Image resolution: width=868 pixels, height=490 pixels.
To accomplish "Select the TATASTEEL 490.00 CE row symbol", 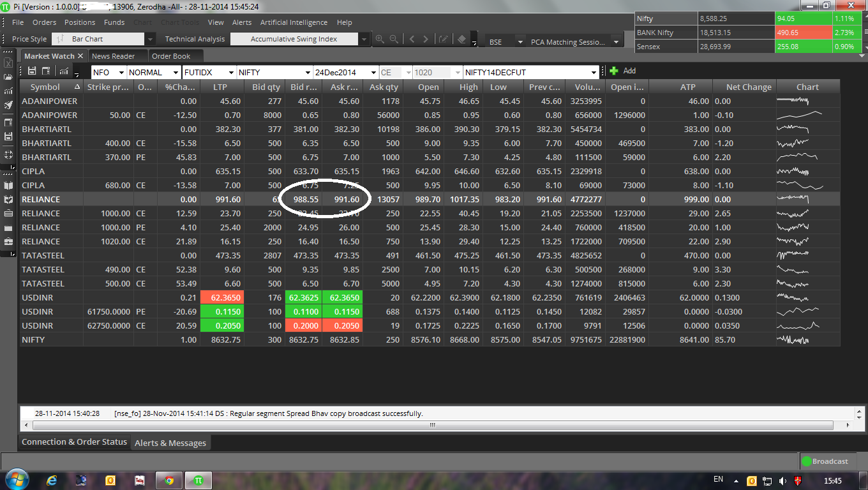I will 43,269.
